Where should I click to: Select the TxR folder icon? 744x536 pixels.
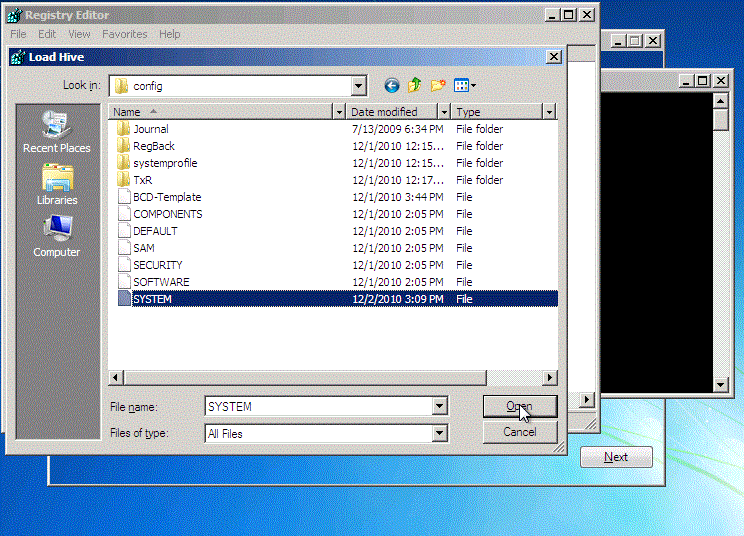[x=123, y=180]
